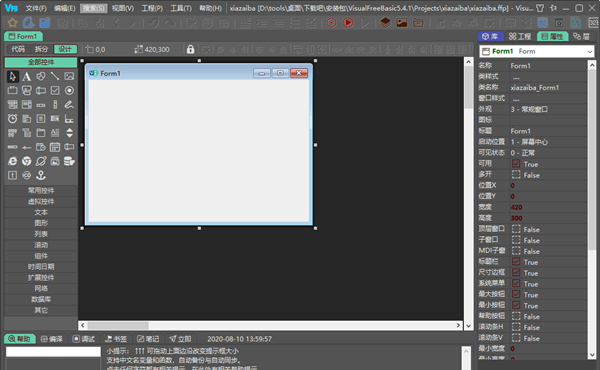Select the anchor control in toolbox

tap(41, 175)
